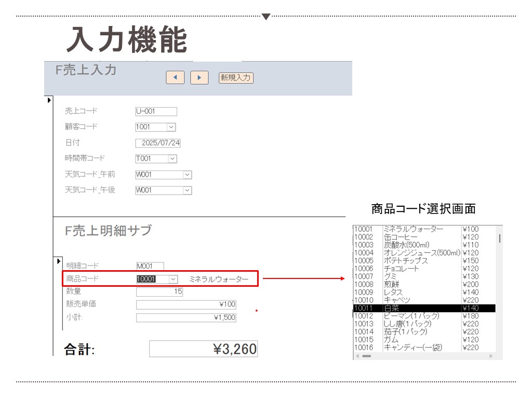Viewport: 532px width, 399px height.
Task: Expand the 時間帯コード combo box
Action: [x=172, y=159]
